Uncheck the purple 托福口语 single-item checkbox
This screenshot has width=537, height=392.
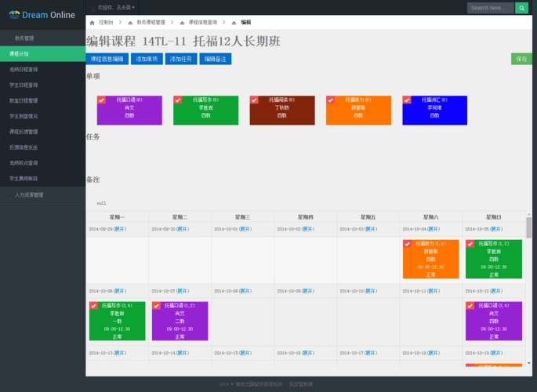pos(102,100)
